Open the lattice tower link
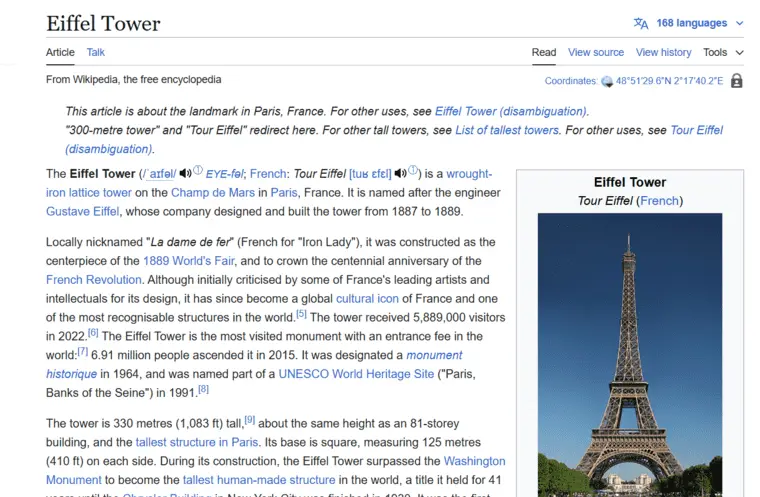The width and height of the screenshot is (760, 497). [x=100, y=193]
